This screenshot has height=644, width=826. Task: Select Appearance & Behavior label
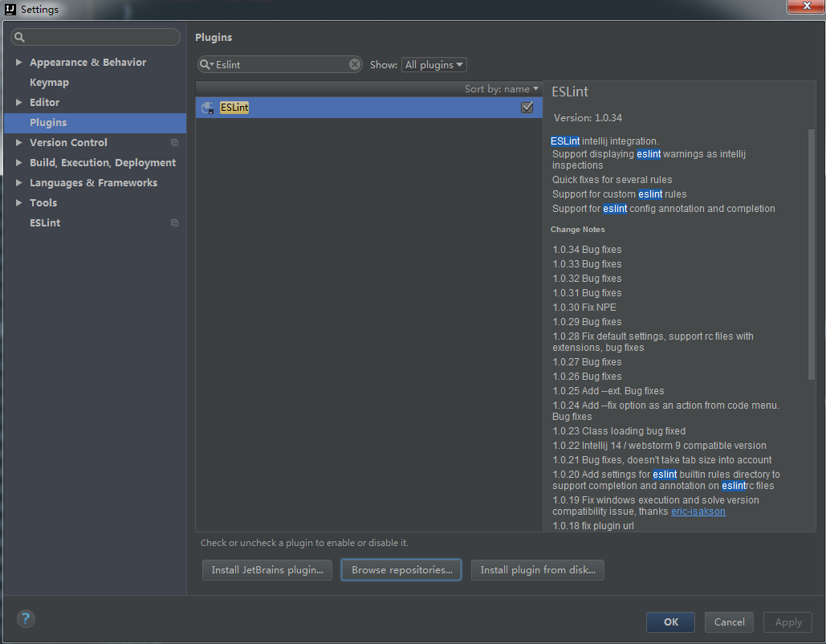pos(88,62)
